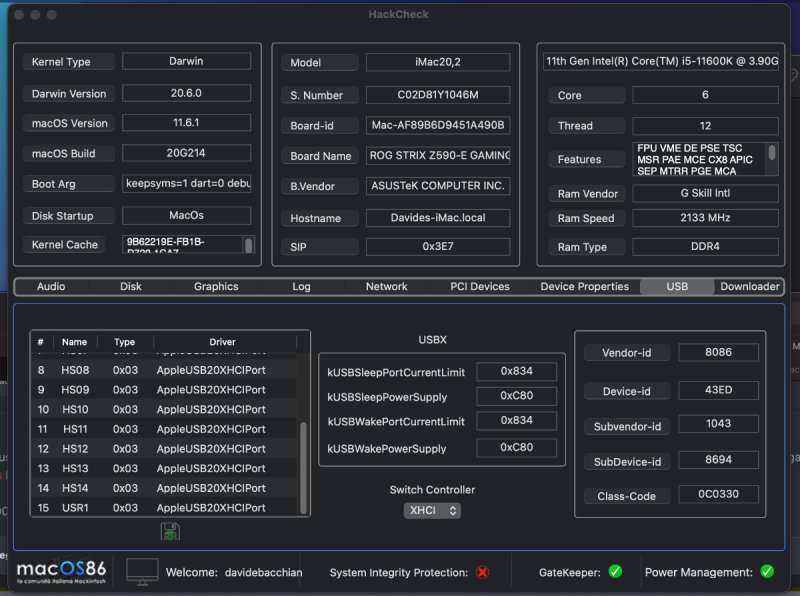This screenshot has height=596, width=800.
Task: Click the Model value iMac20,2
Action: [x=438, y=62]
